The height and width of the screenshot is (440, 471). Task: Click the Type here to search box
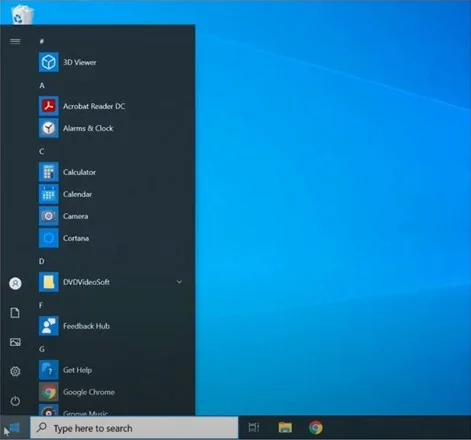134,428
